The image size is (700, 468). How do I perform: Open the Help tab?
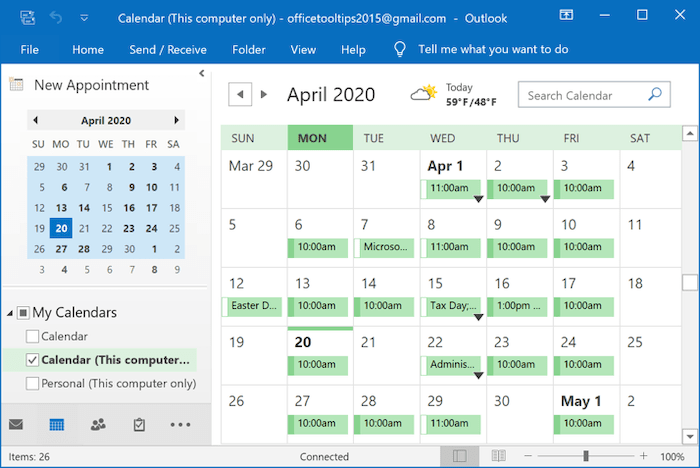(353, 50)
